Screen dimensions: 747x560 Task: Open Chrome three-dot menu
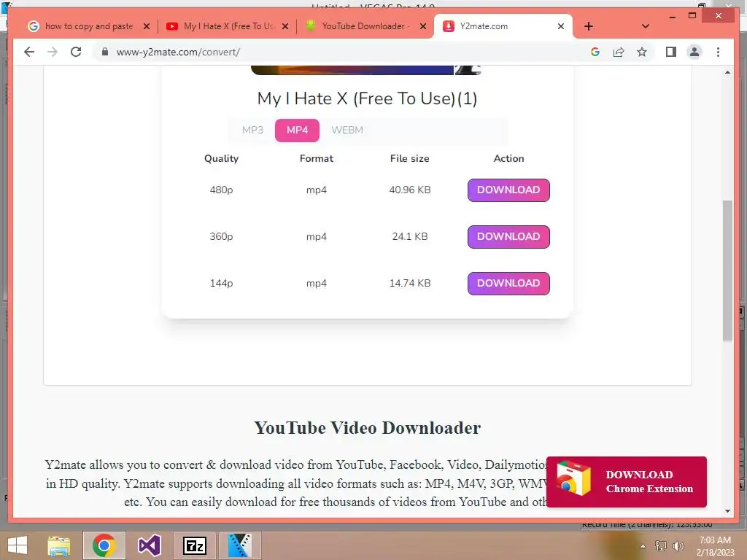tap(718, 52)
